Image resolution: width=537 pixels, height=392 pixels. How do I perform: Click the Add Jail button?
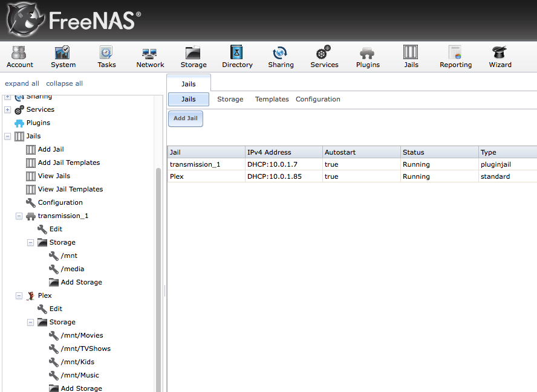pos(185,118)
